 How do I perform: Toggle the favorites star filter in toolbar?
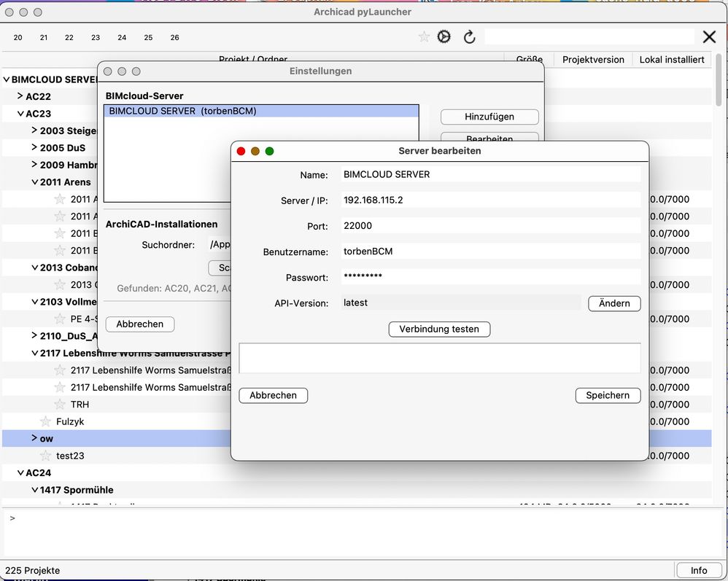(423, 36)
